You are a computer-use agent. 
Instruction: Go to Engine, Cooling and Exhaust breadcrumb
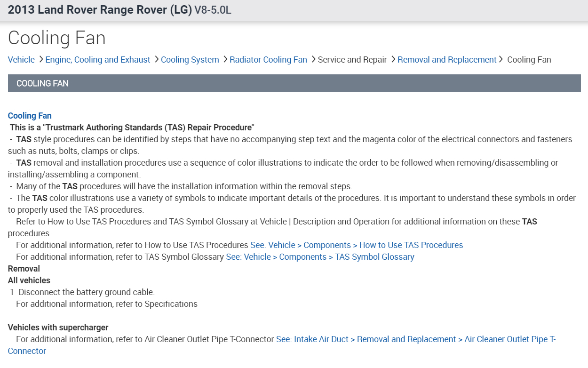pos(98,60)
